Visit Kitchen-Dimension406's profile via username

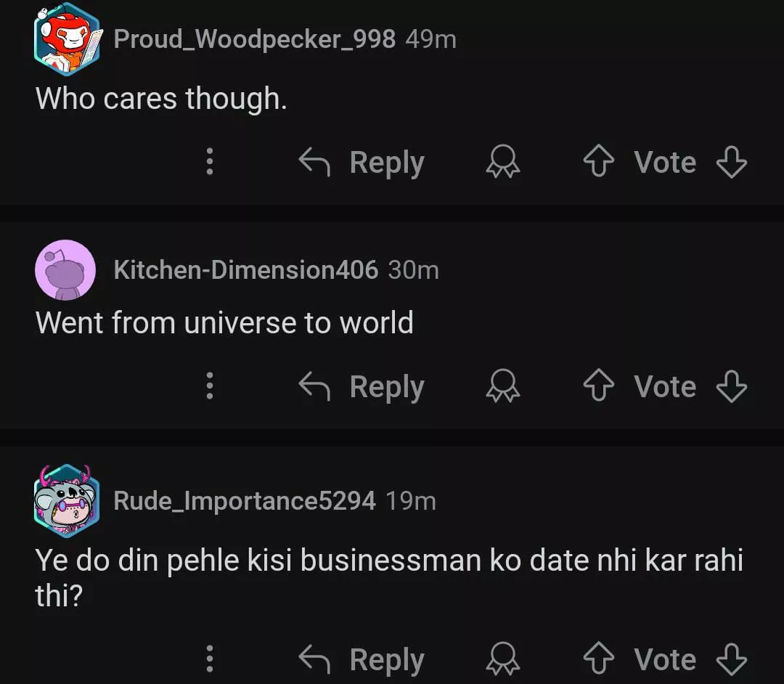(245, 270)
